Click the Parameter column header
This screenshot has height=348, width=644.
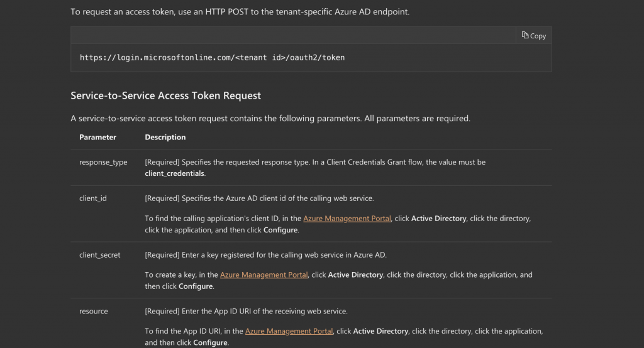(x=97, y=137)
